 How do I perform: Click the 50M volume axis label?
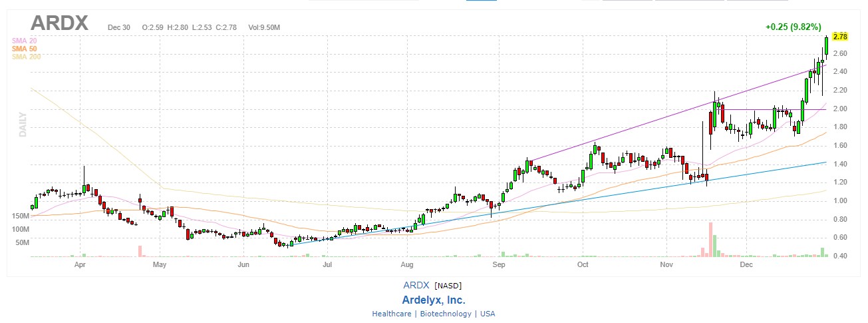point(22,242)
